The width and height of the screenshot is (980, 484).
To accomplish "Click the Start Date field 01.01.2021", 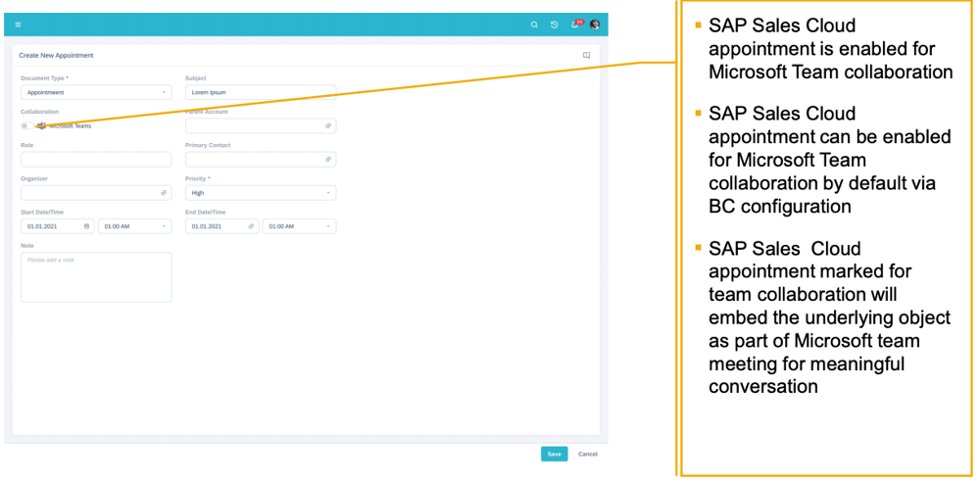I will [x=58, y=226].
